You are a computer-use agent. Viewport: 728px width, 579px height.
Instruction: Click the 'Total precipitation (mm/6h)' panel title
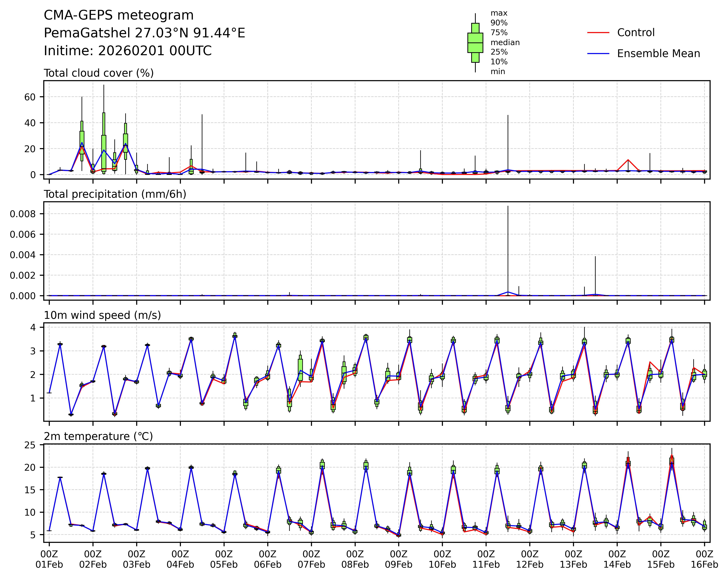click(x=115, y=194)
